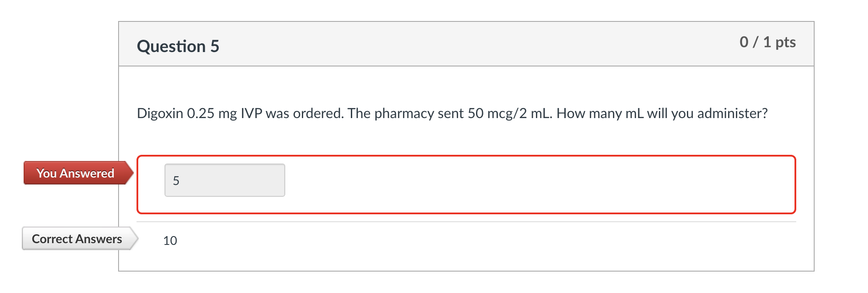Click the Question 5 header title
The width and height of the screenshot is (868, 293).
(x=178, y=45)
